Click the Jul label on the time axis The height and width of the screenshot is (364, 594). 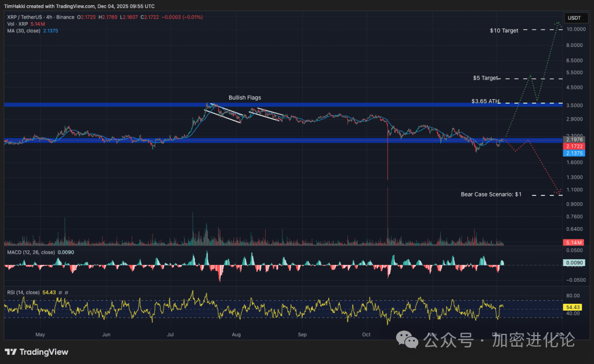click(170, 334)
